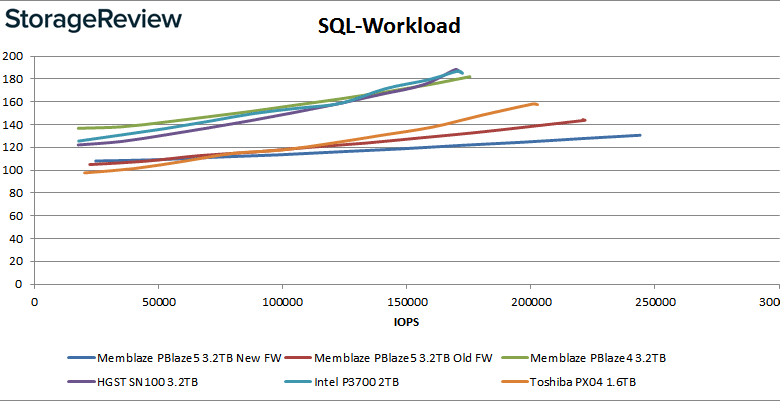Click end of blue PBlaze5 New FW curve
Screen dimensions: 780x401
pyautogui.click(x=640, y=135)
